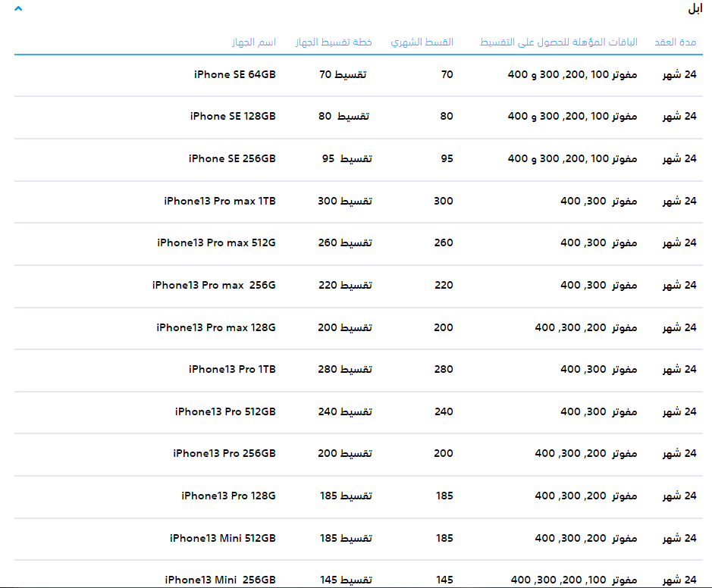
Task: Click the الباقات المؤهلة للحصول على التقسيط header
Action: coord(559,42)
